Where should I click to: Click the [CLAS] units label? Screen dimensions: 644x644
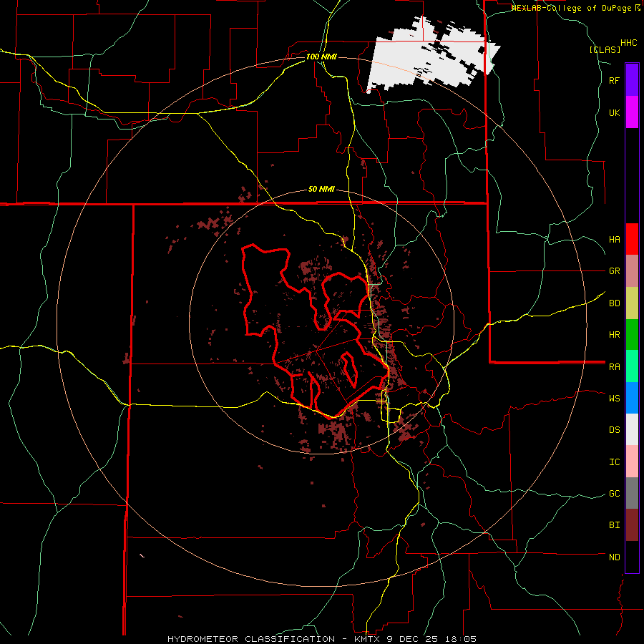[605, 49]
